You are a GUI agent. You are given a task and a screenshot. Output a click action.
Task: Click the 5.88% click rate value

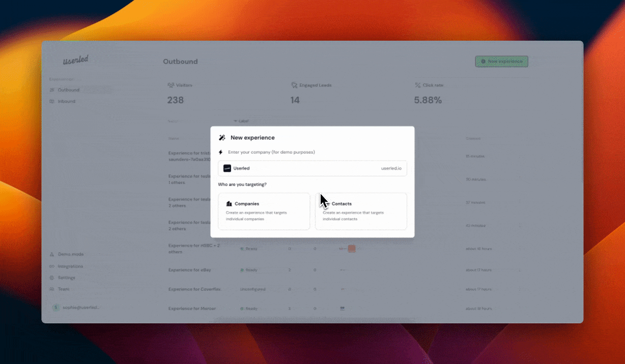coord(428,100)
